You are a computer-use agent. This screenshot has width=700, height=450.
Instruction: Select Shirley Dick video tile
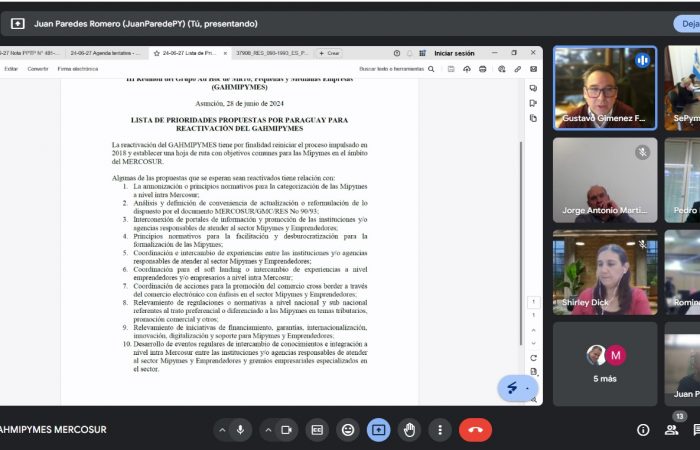(605, 272)
